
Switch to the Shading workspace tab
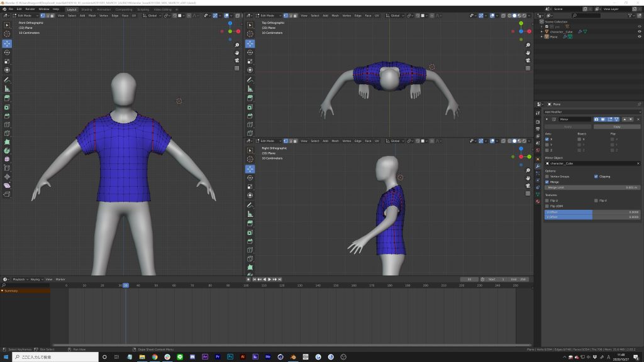pos(86,9)
